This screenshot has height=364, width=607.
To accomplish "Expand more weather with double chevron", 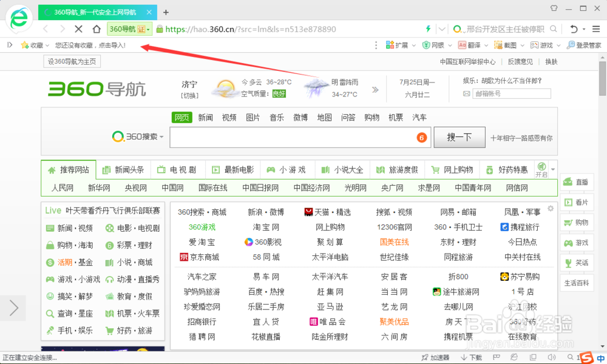I will 375,90.
